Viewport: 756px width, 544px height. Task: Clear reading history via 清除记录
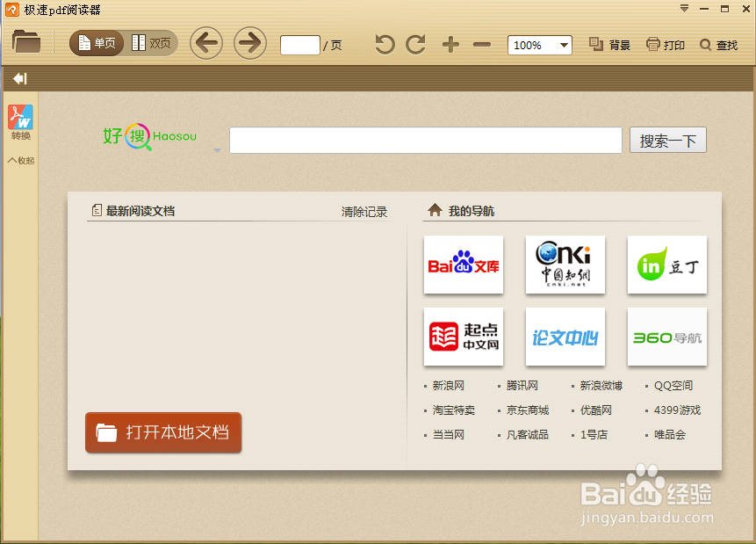364,211
